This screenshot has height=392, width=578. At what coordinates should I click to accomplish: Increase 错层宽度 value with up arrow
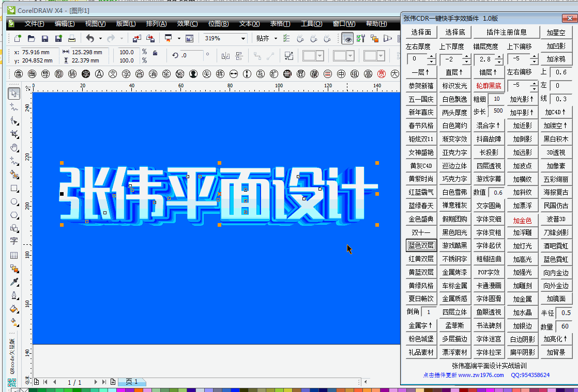tap(499, 57)
